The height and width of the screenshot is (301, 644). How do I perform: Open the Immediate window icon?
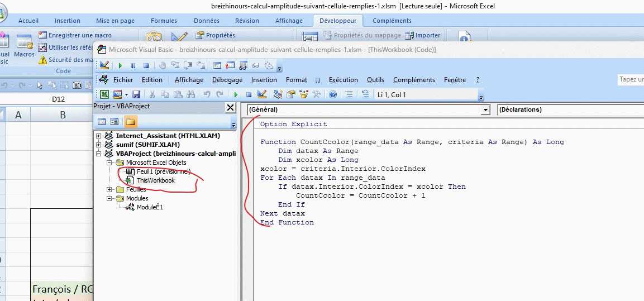[x=230, y=65]
